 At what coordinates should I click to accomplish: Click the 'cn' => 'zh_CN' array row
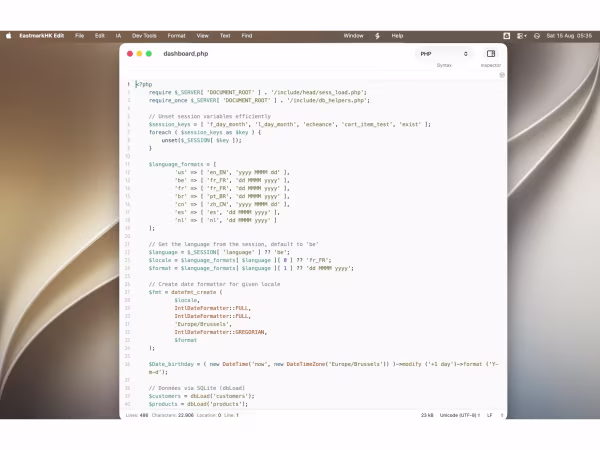click(x=232, y=204)
